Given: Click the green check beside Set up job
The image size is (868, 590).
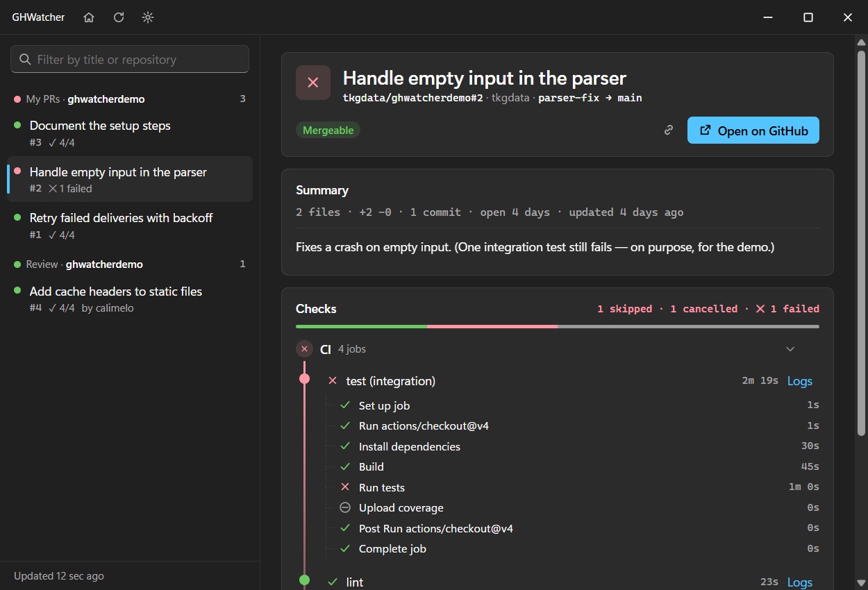Looking at the screenshot, I should [345, 405].
